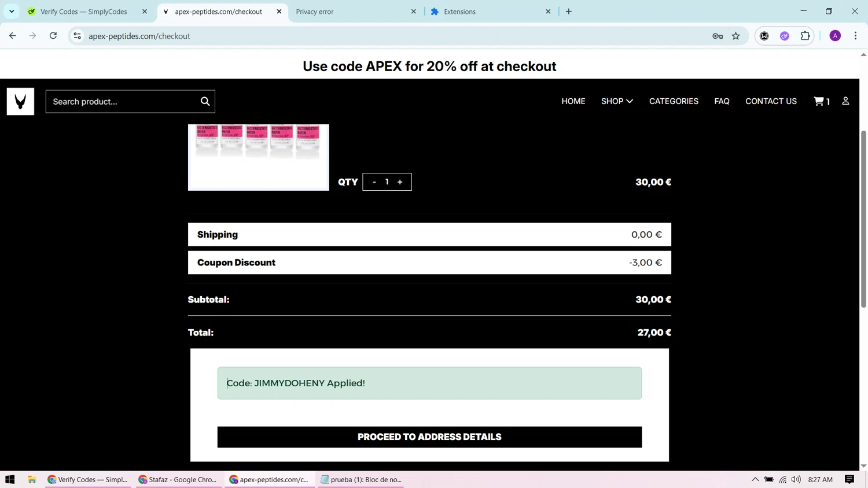Viewport: 868px width, 488px height.
Task: Click the bacteriostatic water product image
Action: pos(259,157)
